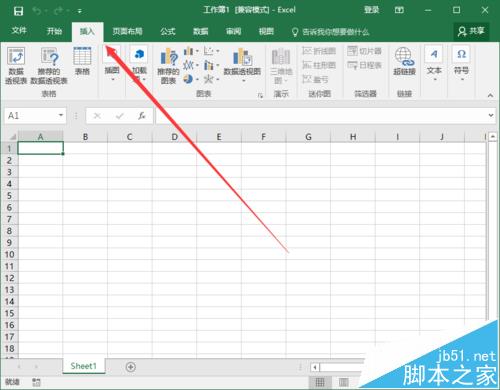Insert a 数据透视表 PivotTable
The height and width of the screenshot is (390, 500).
point(16,65)
